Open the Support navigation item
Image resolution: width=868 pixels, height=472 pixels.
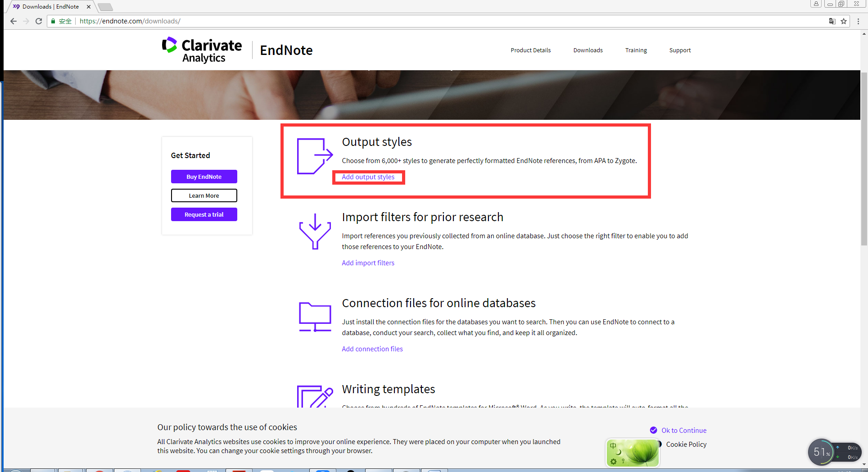pos(680,50)
